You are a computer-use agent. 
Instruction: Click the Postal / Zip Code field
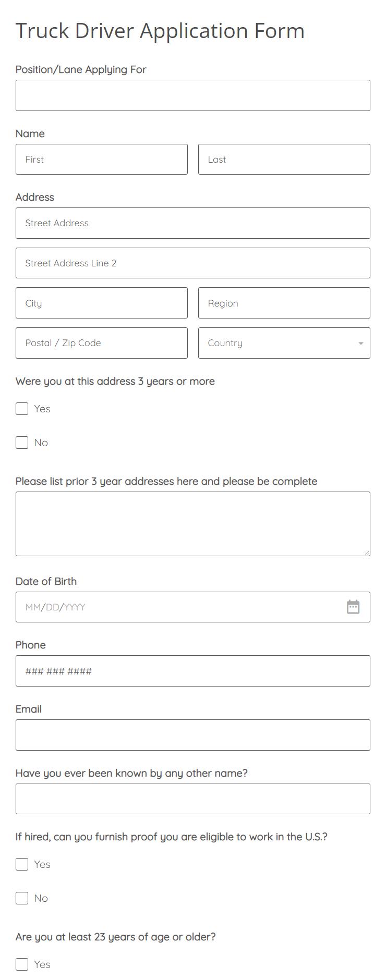click(102, 342)
